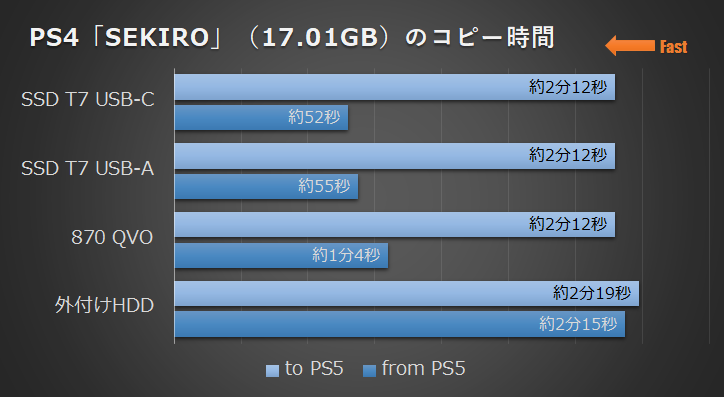
Task: Select the SSD T7 USB-A axis label
Action: click(x=88, y=168)
